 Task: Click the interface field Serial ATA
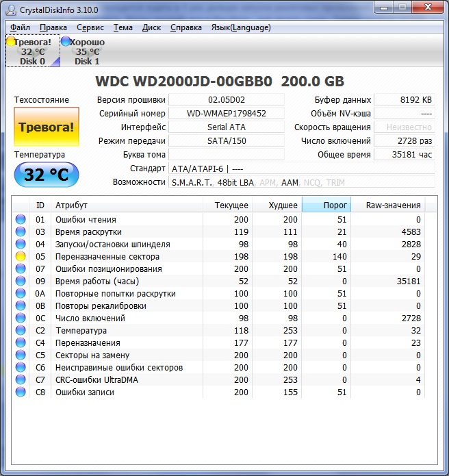227,127
